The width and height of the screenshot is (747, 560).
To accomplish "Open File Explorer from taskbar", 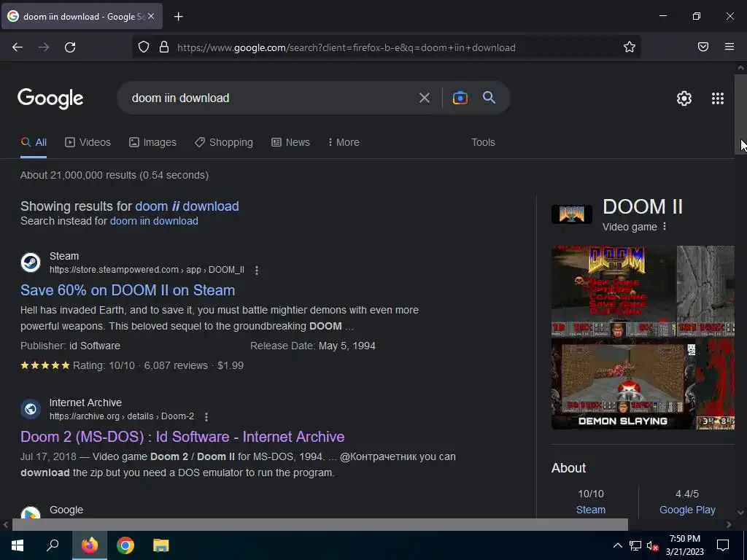I will 160,545.
